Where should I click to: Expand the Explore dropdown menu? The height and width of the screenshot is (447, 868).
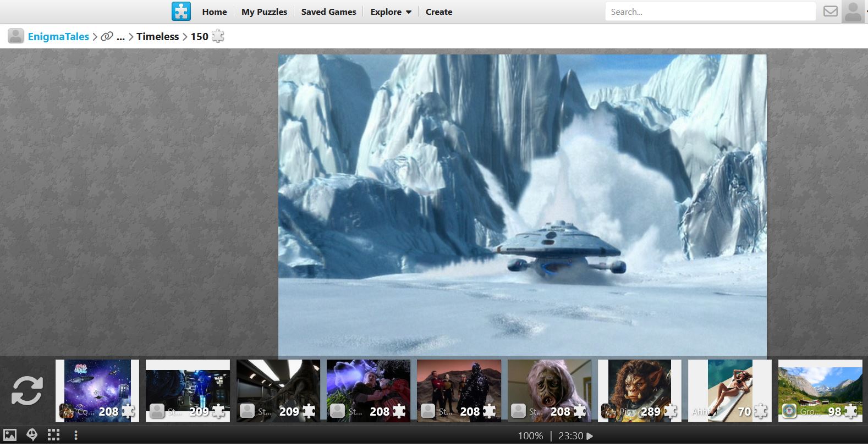pyautogui.click(x=391, y=12)
